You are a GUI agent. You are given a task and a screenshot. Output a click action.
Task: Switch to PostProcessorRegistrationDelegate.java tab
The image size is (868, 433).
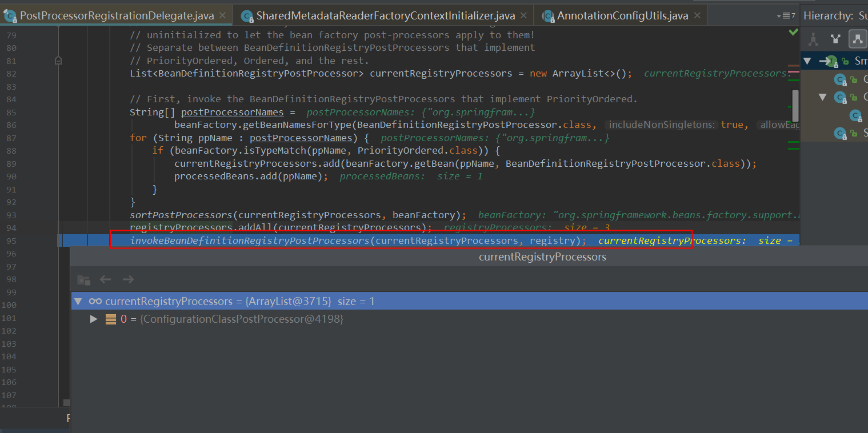pyautogui.click(x=117, y=15)
